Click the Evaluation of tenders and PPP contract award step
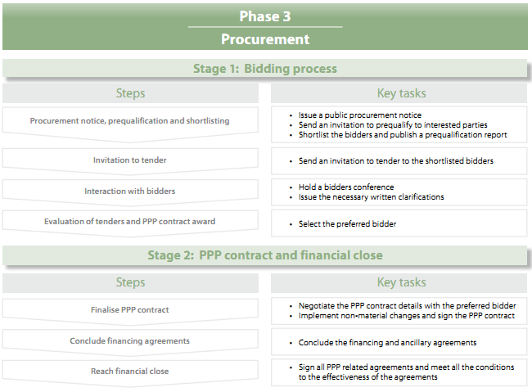The image size is (532, 392). pos(130,222)
